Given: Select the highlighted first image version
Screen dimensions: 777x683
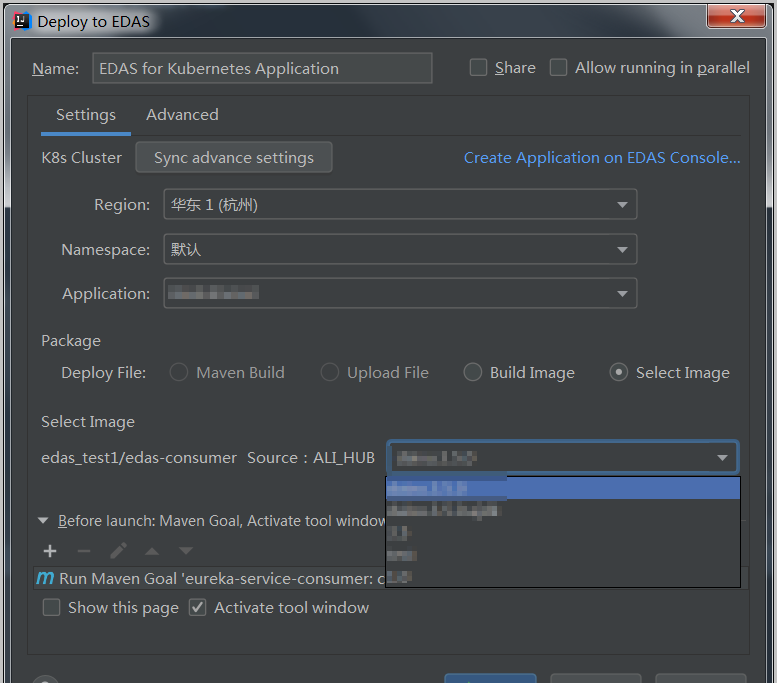Looking at the screenshot, I should pyautogui.click(x=563, y=488).
